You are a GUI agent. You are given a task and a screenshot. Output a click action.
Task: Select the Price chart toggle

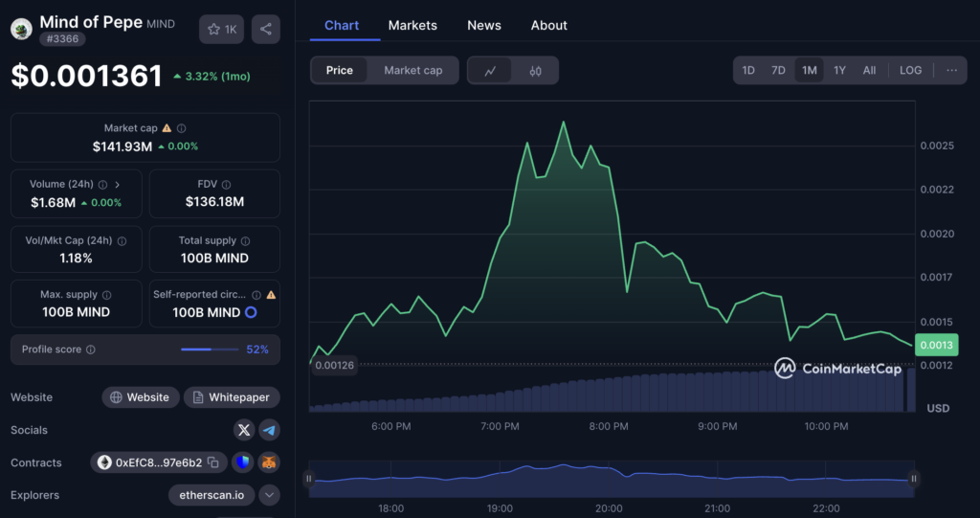point(340,70)
